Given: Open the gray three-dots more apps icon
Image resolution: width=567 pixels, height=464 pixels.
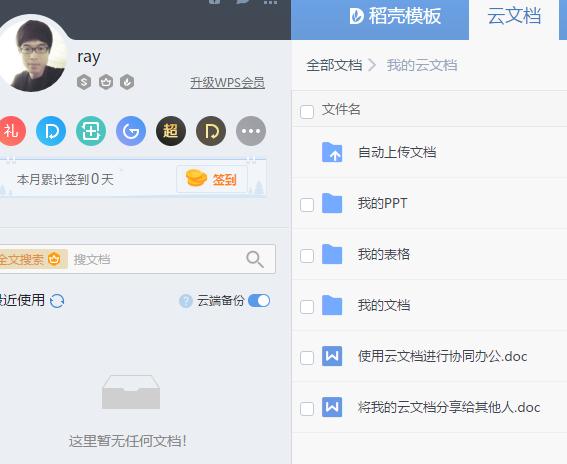Looking at the screenshot, I should (251, 131).
